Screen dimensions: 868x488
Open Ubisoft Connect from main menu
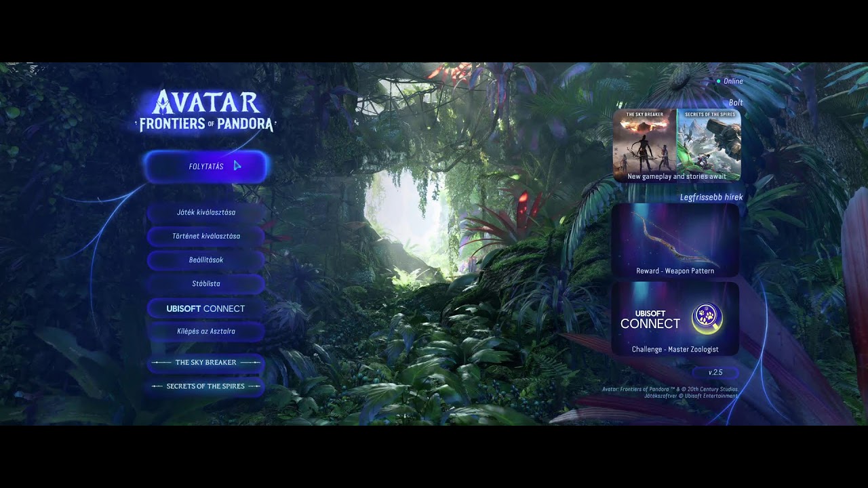(x=206, y=308)
